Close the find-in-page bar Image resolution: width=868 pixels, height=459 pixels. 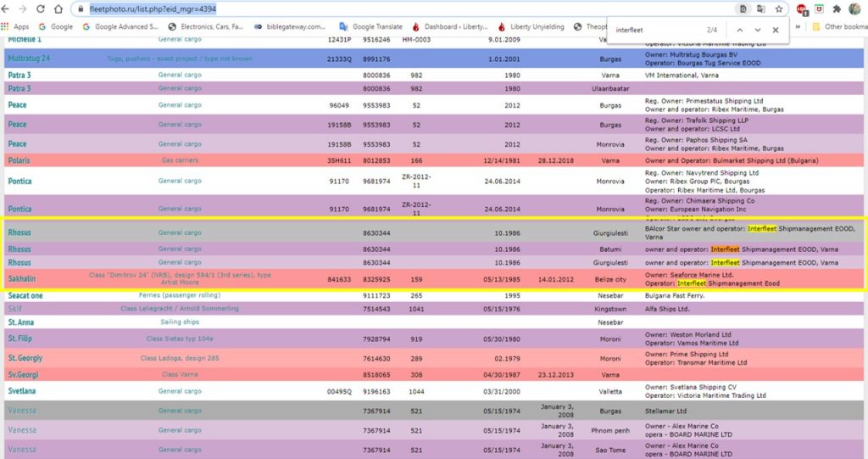[x=776, y=30]
